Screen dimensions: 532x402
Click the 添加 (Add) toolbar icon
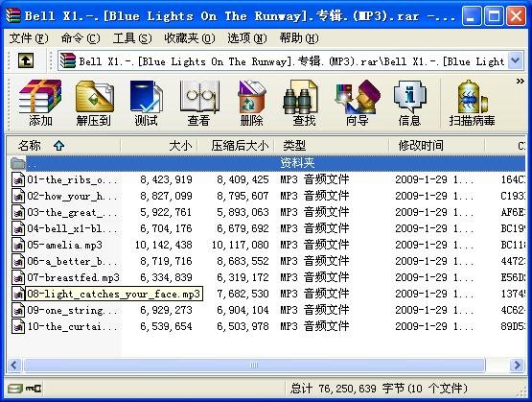(40, 104)
